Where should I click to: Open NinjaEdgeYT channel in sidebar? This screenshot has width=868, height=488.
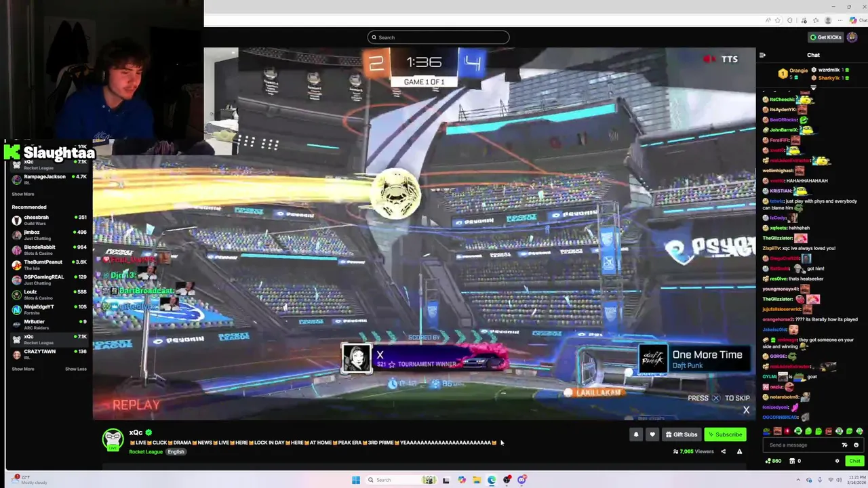click(49, 308)
